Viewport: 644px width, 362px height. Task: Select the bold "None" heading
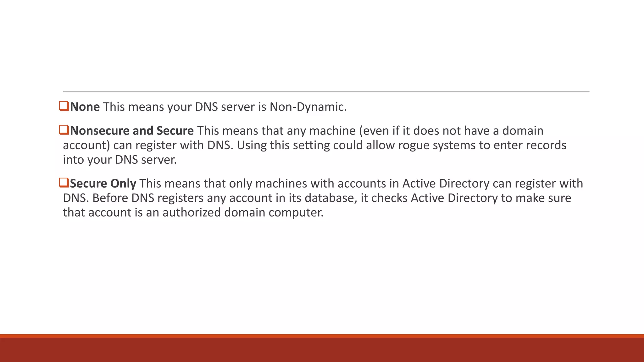click(x=85, y=107)
